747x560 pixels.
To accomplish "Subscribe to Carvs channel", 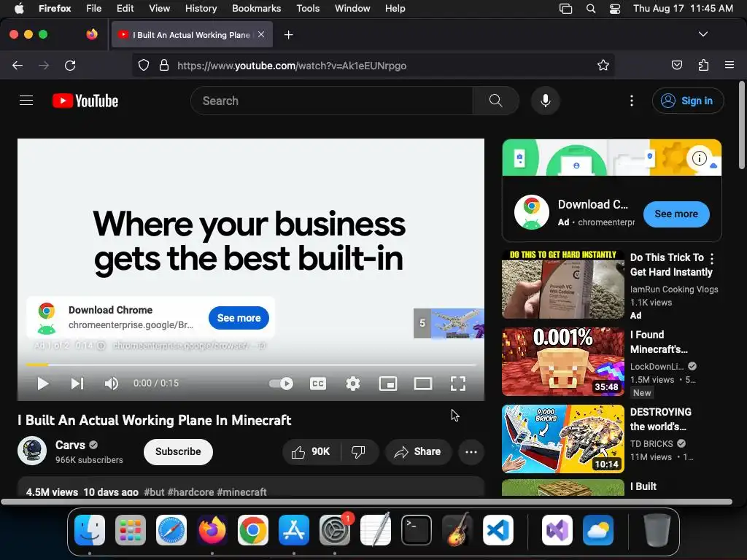I will (x=178, y=451).
